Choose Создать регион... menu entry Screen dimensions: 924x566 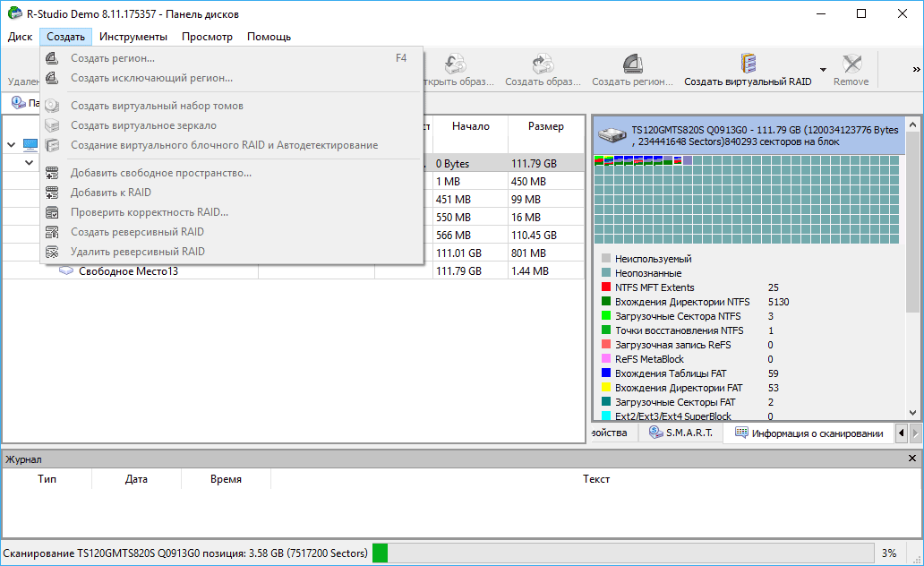coord(232,58)
